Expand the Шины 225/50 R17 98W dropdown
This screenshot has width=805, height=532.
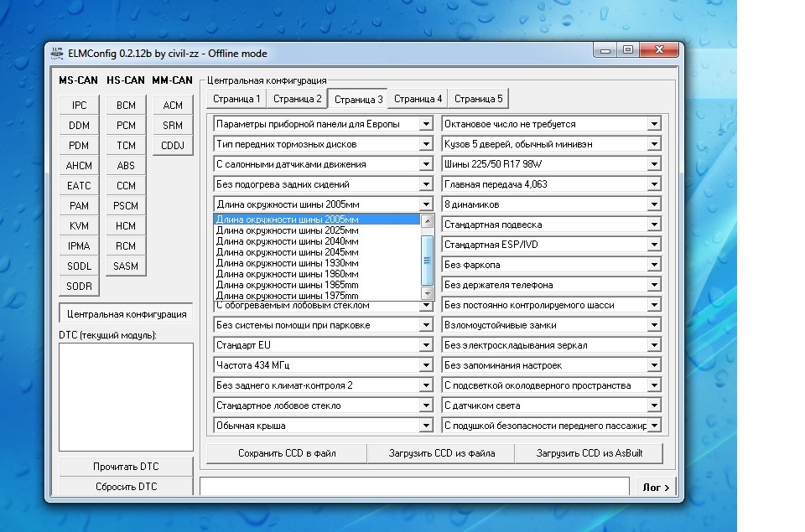653,164
